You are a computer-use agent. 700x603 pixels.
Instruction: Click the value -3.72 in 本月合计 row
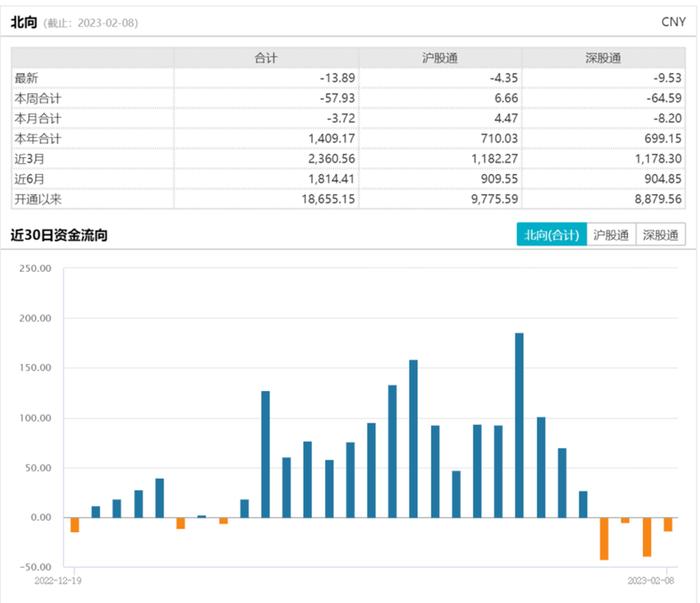click(x=341, y=118)
